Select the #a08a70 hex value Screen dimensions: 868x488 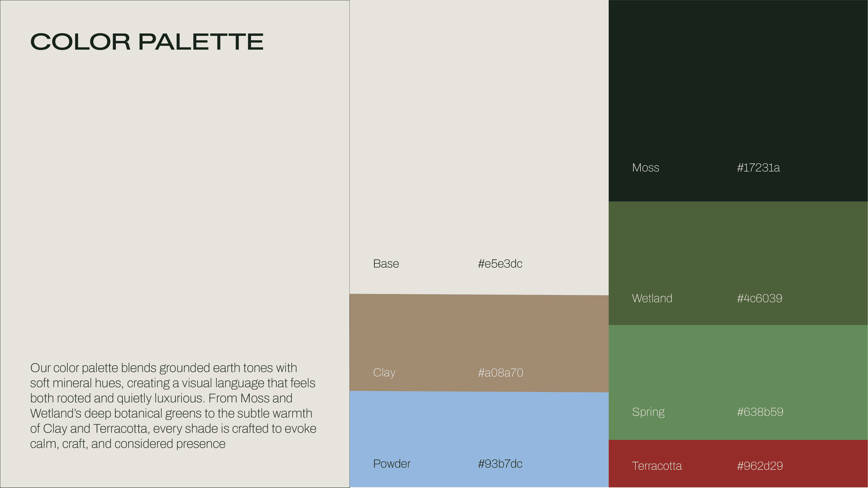(x=500, y=373)
